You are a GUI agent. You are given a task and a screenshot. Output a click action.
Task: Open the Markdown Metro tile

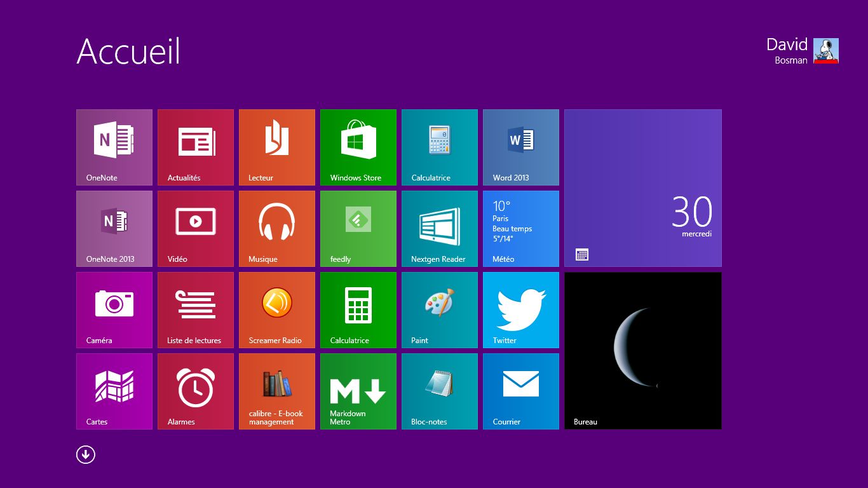(358, 391)
